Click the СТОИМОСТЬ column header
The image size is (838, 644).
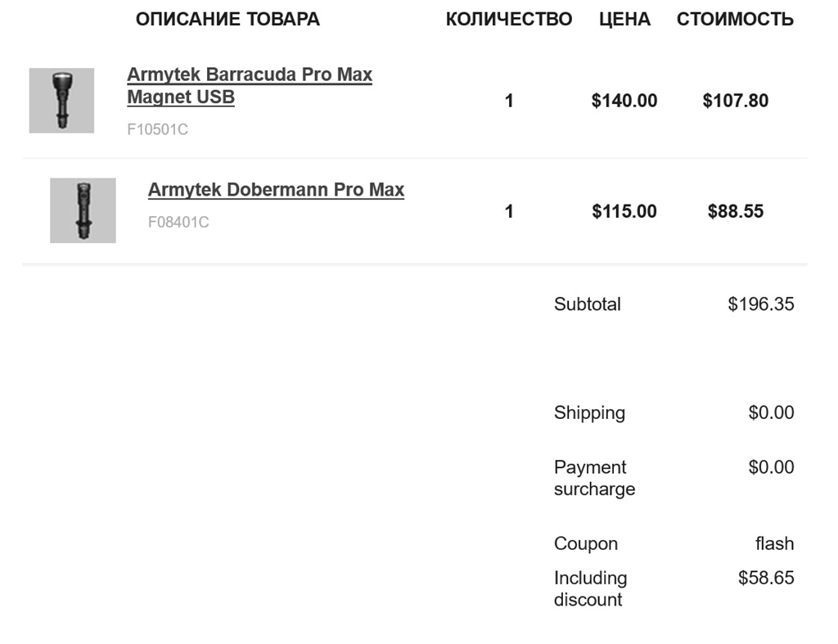pos(734,20)
